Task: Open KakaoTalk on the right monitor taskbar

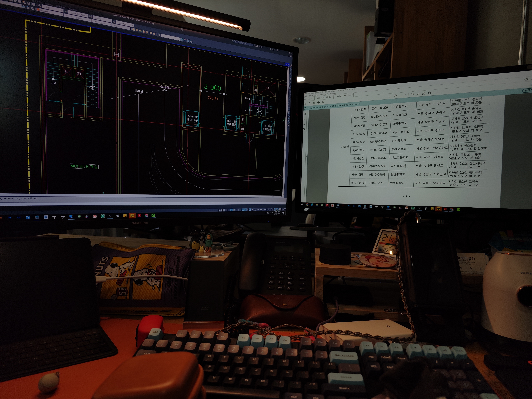Action: click(x=438, y=209)
